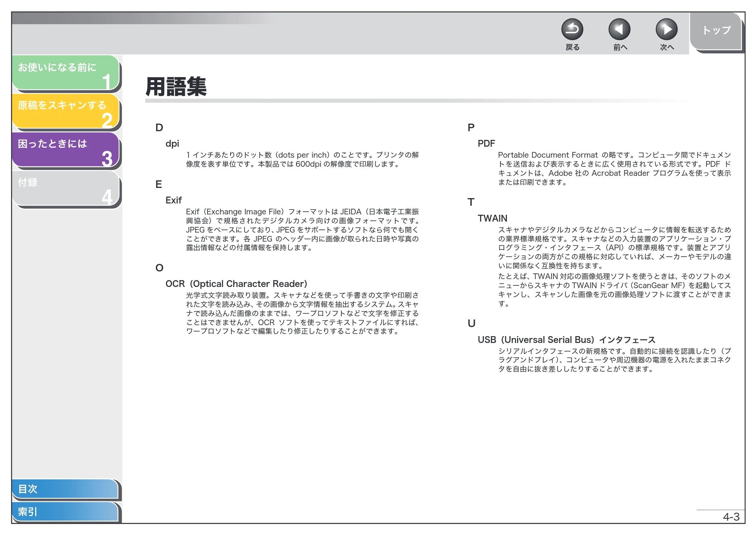Image resolution: width=756 pixels, height=535 pixels.
Task: Click the term TWAIN heading
Action: click(493, 219)
